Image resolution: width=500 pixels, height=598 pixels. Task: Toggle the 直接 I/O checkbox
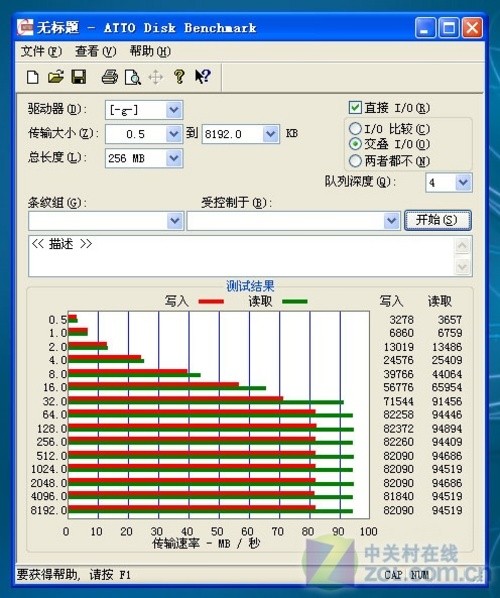click(x=355, y=108)
